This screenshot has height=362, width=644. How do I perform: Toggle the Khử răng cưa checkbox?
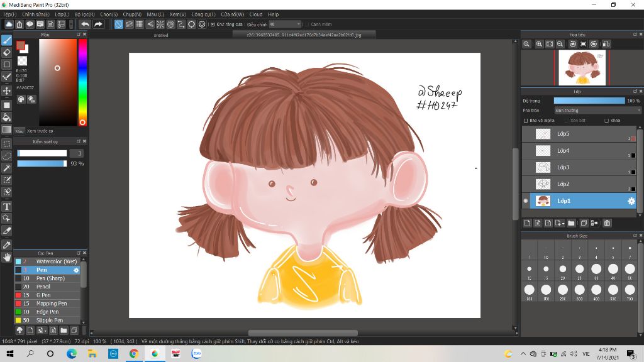[x=213, y=25]
